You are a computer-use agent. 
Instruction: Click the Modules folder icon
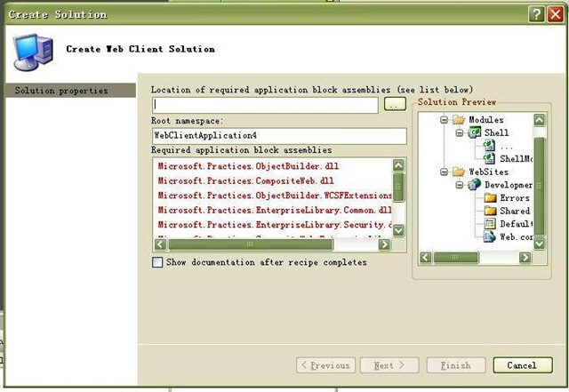click(x=459, y=119)
